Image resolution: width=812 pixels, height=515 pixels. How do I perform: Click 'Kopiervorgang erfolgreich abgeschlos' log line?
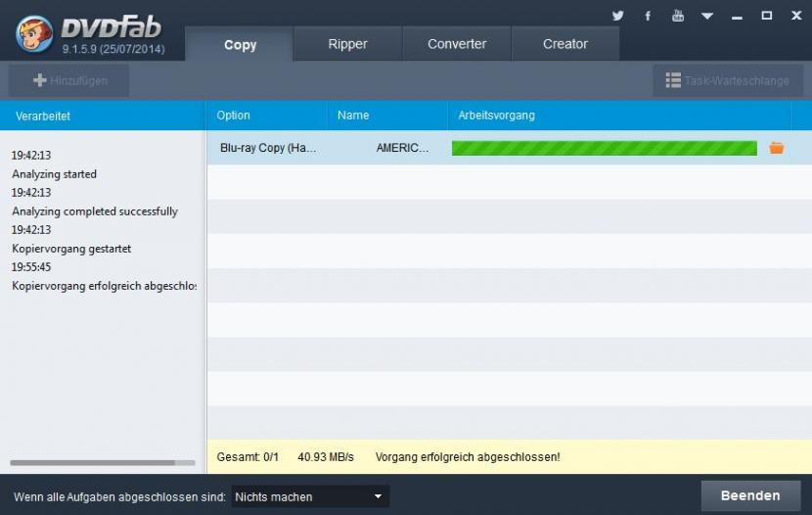[x=104, y=286]
